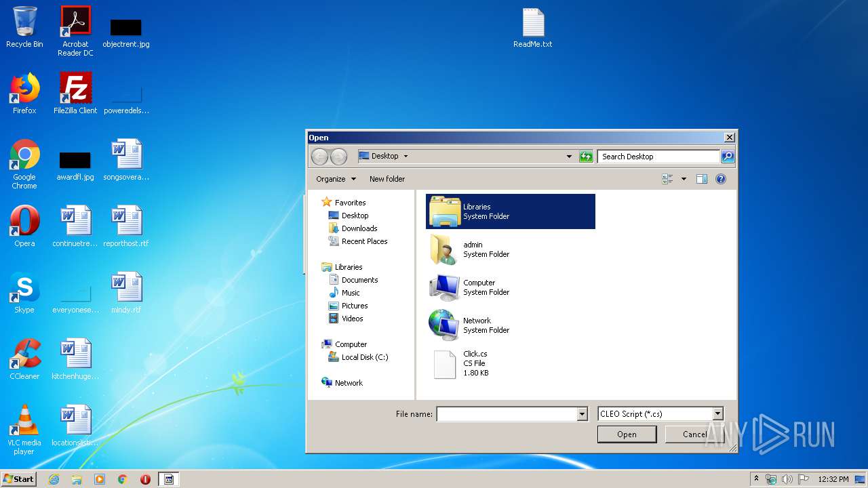Click the search magnifier icon
The image size is (868, 488).
727,157
